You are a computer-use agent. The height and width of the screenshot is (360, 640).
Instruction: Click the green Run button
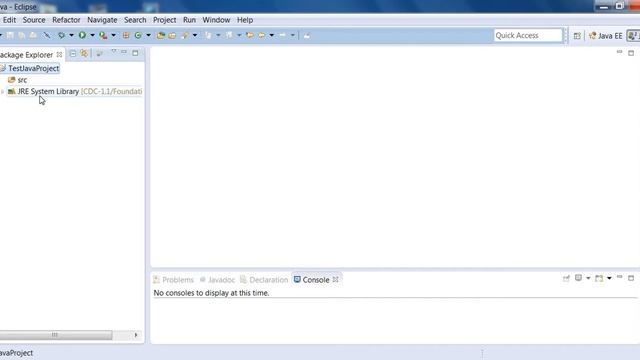pyautogui.click(x=82, y=36)
